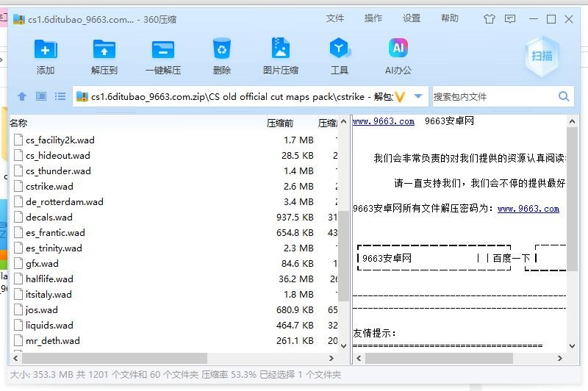Click the 添加 (Add) toolbar icon
Screen dimensions: 588x391
coord(46,49)
